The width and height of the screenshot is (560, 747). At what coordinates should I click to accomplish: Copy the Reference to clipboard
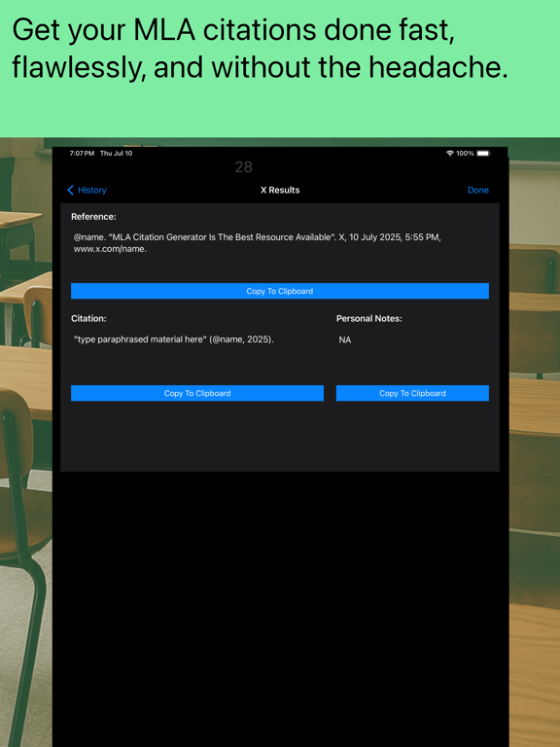tap(280, 291)
